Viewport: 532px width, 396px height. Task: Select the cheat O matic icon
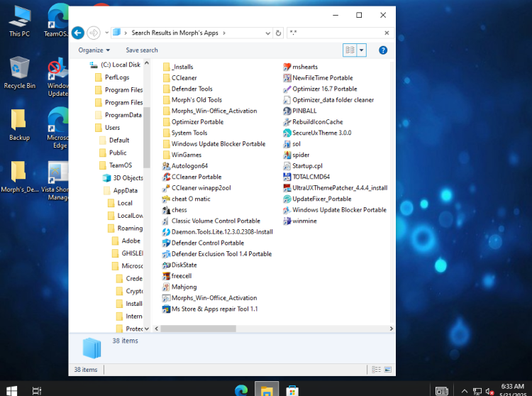pyautogui.click(x=166, y=199)
